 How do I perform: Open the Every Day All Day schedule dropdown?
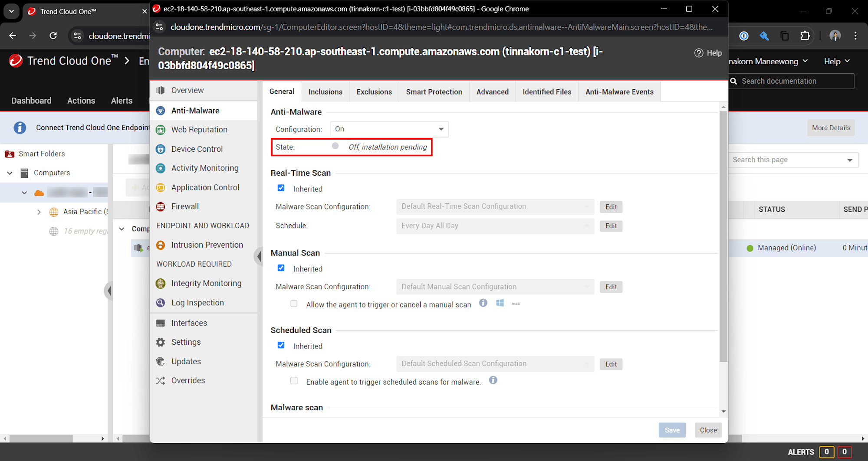[495, 226]
